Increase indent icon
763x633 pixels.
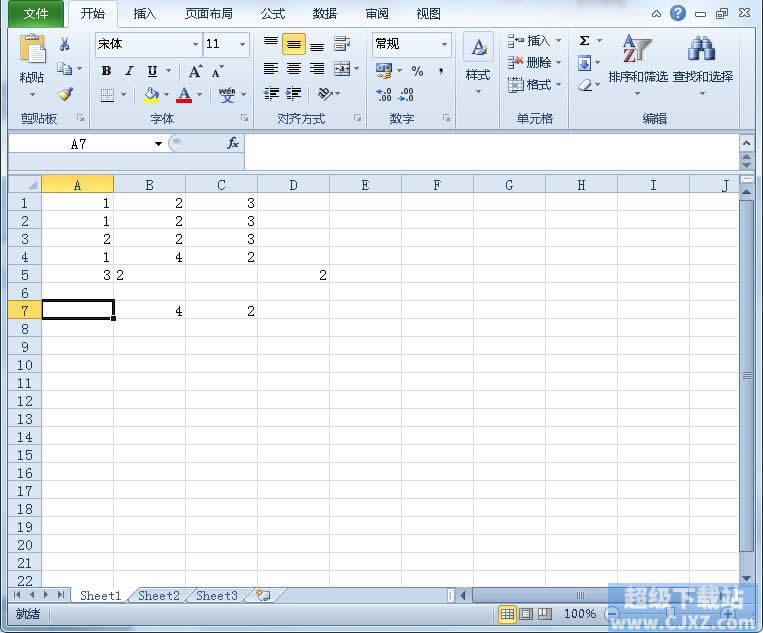tap(294, 93)
